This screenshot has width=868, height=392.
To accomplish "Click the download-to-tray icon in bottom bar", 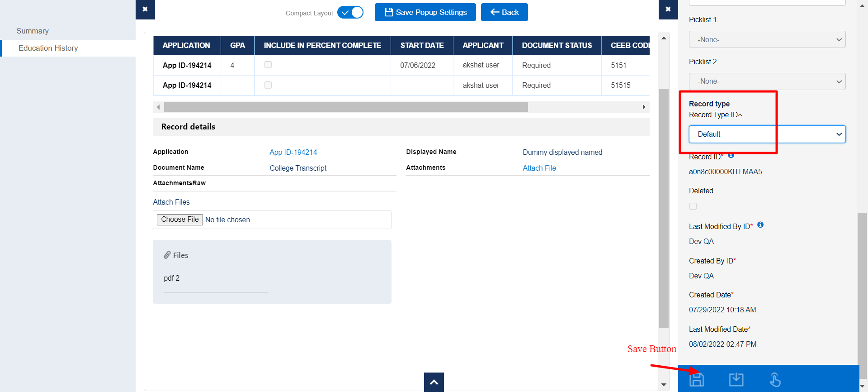I will 736,379.
